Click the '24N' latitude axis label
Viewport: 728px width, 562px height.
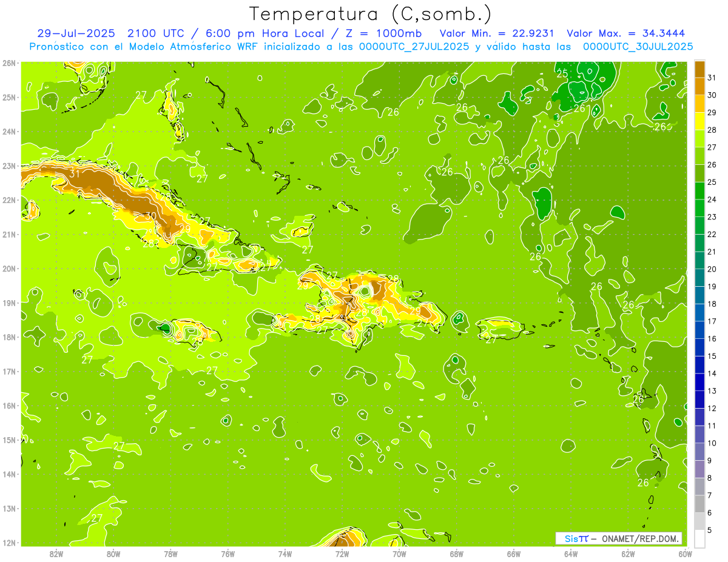(9, 132)
